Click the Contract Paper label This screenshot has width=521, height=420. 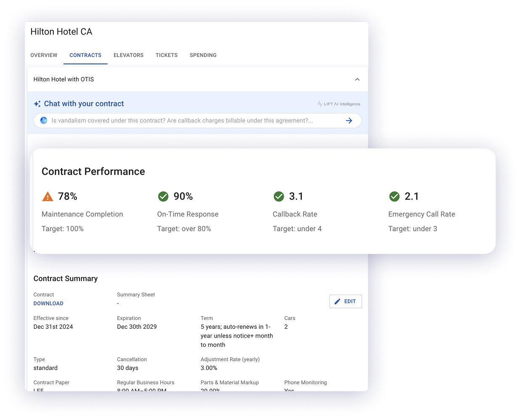pyautogui.click(x=51, y=383)
